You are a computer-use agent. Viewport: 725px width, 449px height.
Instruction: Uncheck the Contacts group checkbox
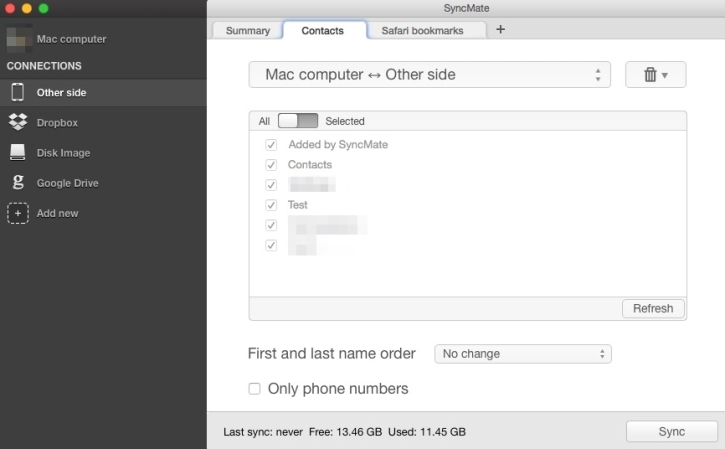[x=271, y=165]
